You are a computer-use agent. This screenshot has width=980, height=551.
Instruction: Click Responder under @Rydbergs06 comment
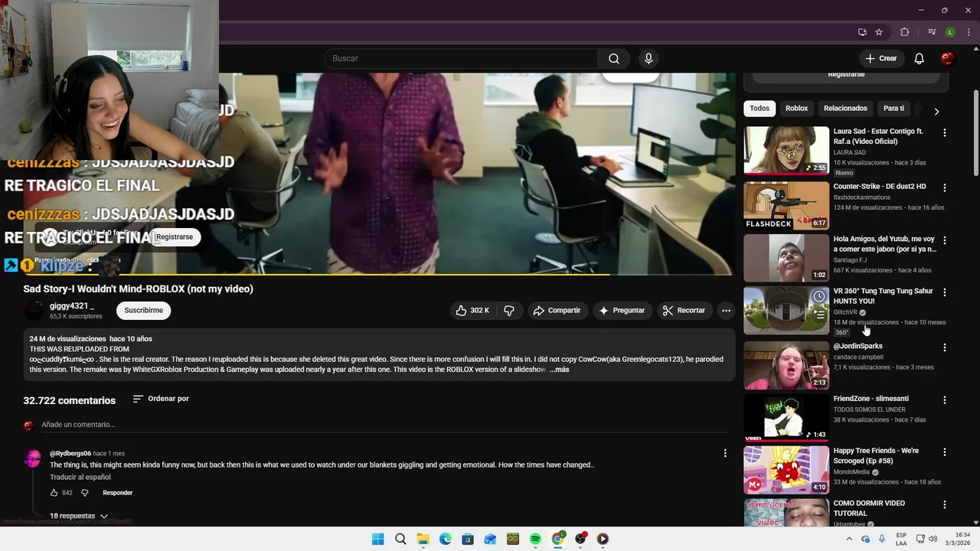[x=117, y=493]
